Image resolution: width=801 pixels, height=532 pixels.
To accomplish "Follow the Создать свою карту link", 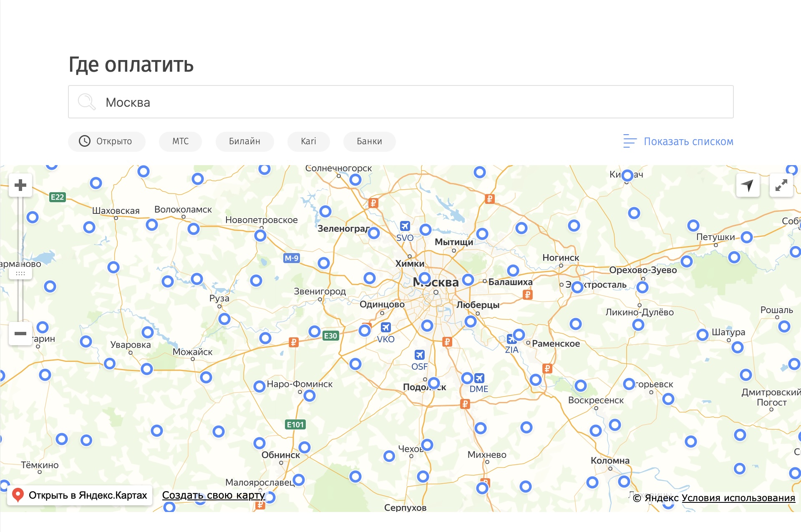I will pos(214,495).
